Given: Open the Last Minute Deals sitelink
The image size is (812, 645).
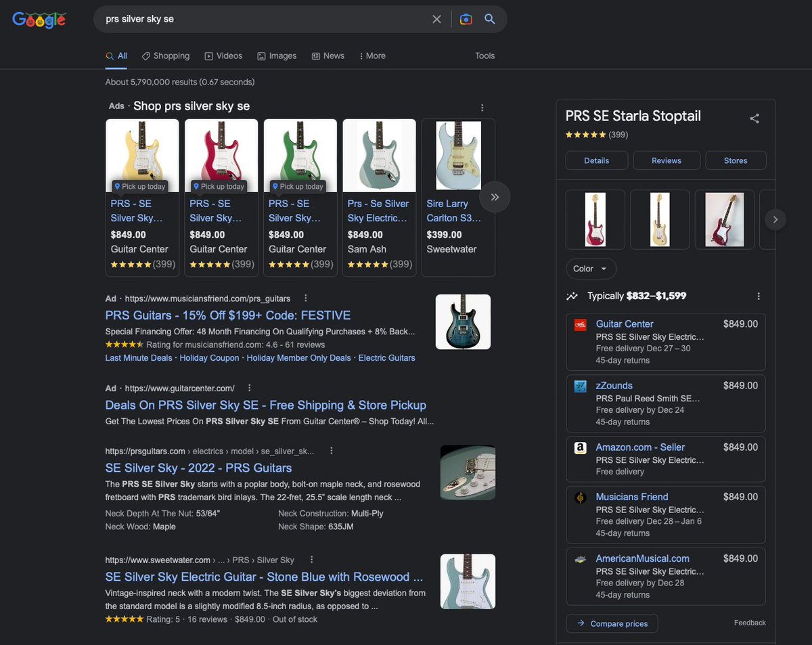Looking at the screenshot, I should [x=139, y=358].
